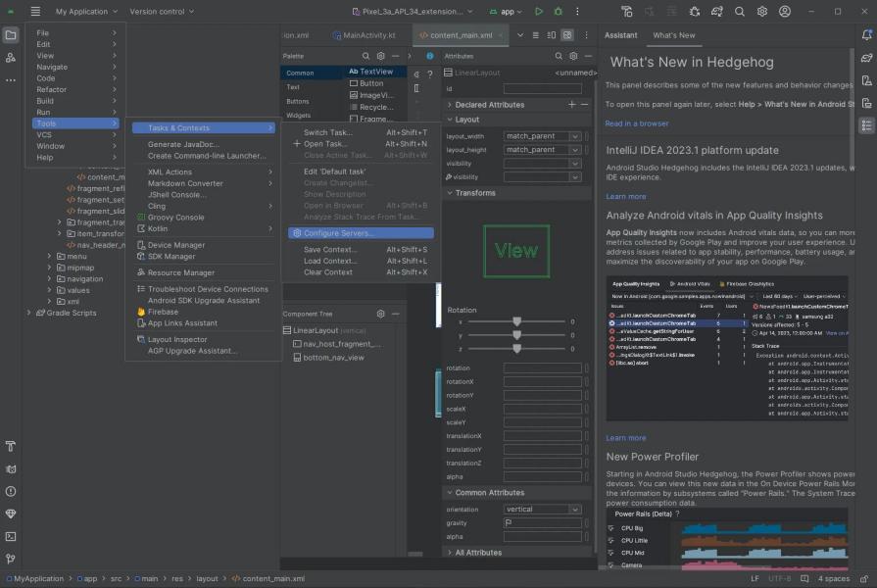Click the account profile icon

785,11
